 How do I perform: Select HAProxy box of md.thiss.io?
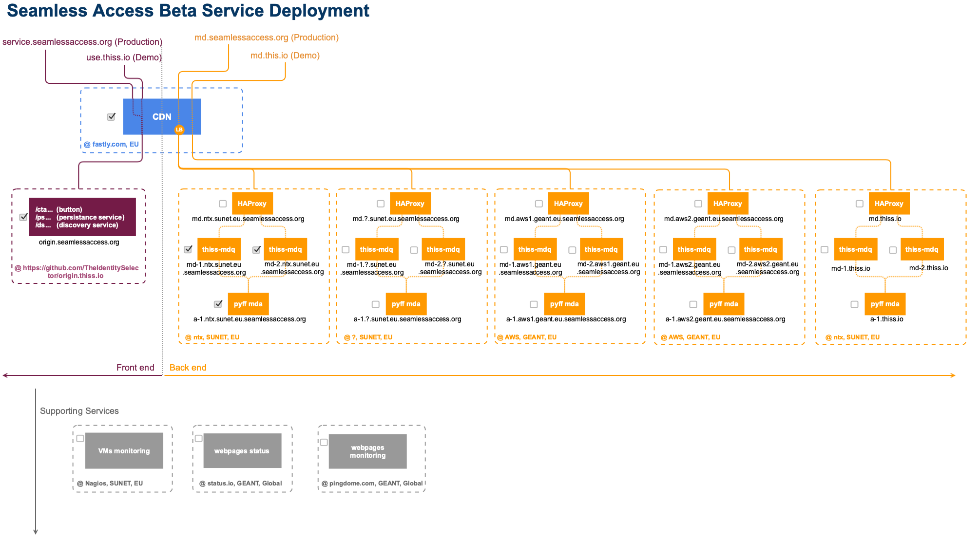(889, 204)
